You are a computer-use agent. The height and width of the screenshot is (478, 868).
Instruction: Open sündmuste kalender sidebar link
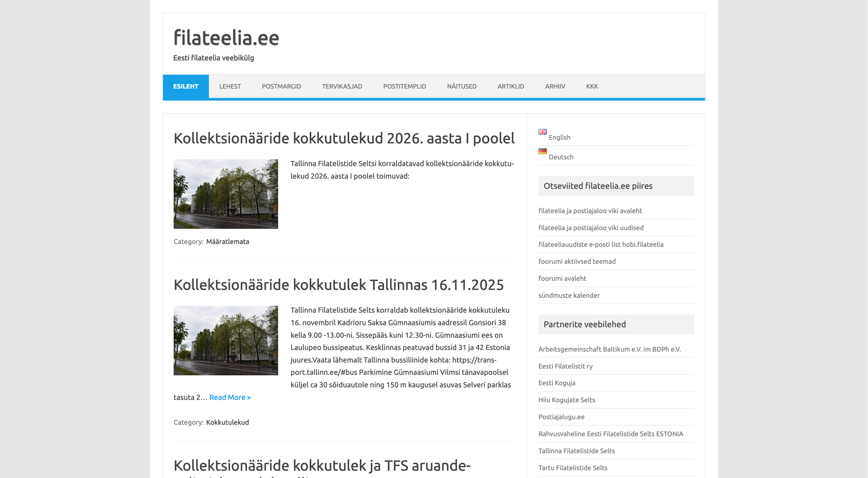[569, 295]
